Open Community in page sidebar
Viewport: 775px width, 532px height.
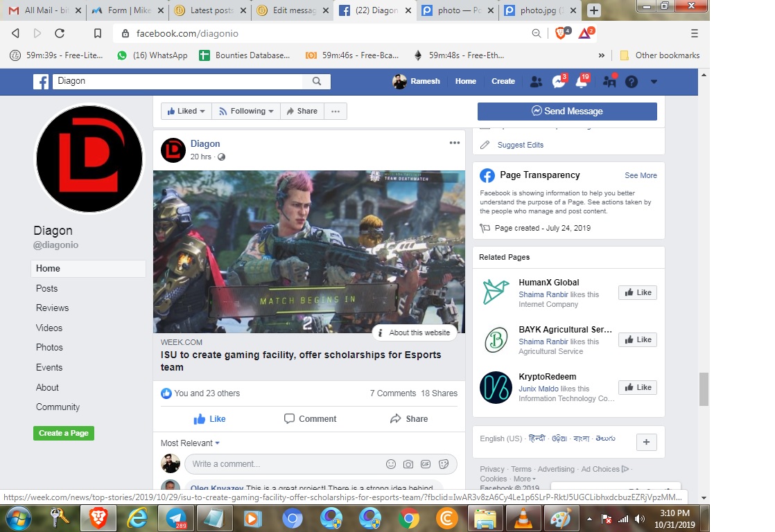coord(58,407)
